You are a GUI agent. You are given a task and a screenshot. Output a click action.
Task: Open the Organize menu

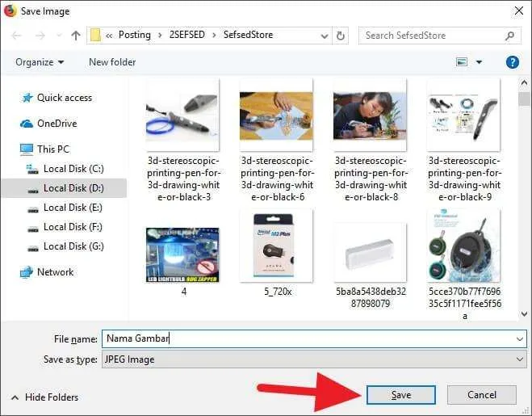point(40,62)
